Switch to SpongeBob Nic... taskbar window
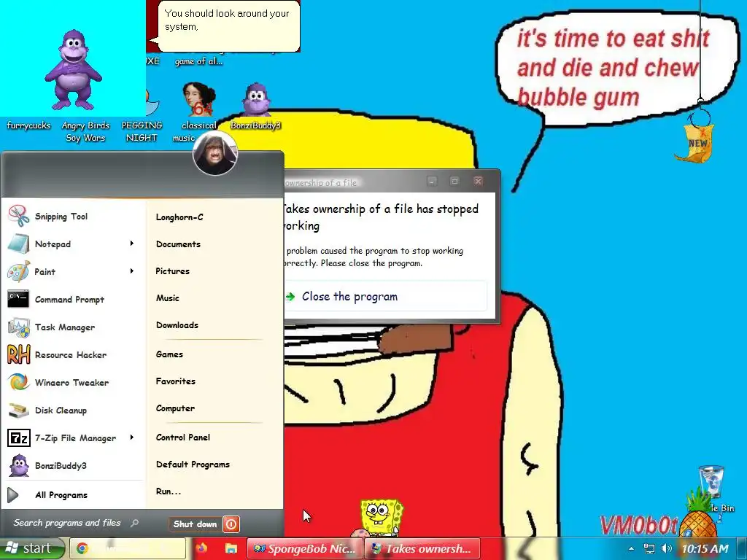This screenshot has height=560, width=747. pos(305,548)
